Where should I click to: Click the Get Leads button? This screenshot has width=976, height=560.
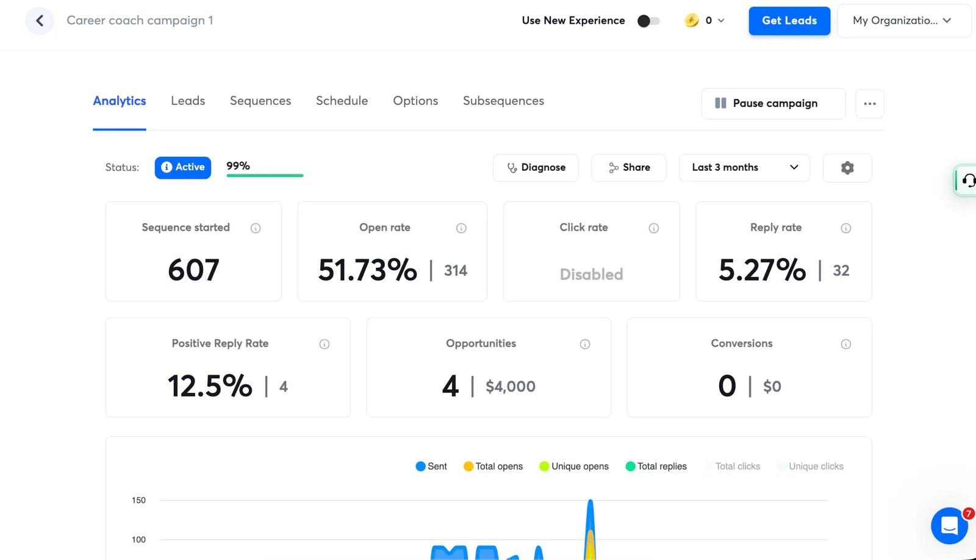pyautogui.click(x=789, y=21)
